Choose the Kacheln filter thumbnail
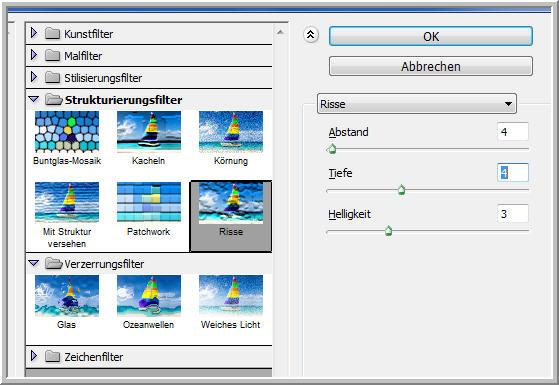The height and width of the screenshot is (385, 559). coord(149,132)
